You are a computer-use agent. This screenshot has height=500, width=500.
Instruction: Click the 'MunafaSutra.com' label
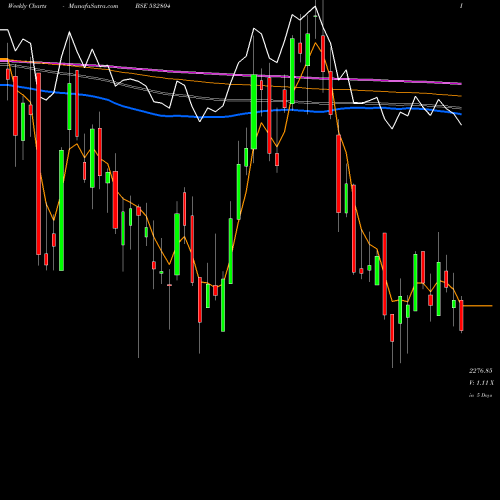(93, 6)
